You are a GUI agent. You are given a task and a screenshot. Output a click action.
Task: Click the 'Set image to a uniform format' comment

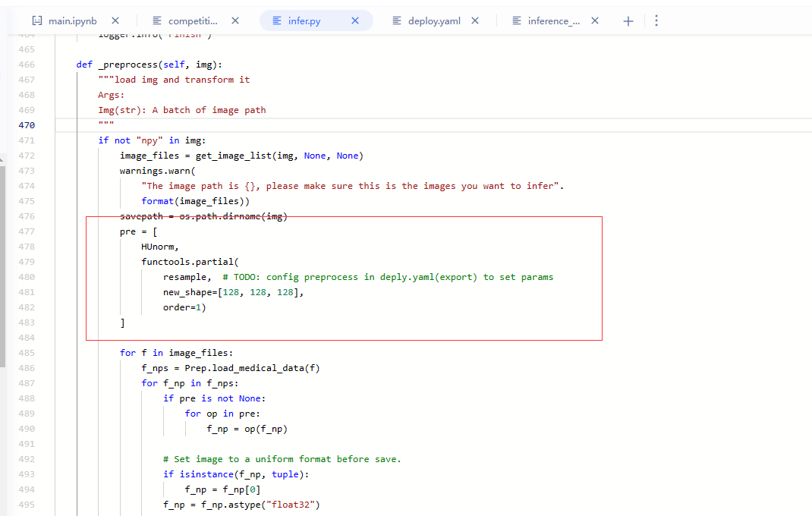pyautogui.click(x=282, y=459)
